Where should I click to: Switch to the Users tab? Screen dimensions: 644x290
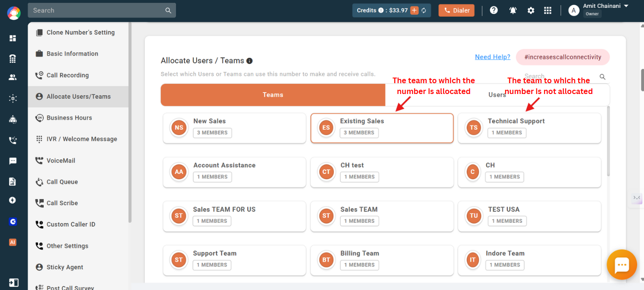pos(498,95)
